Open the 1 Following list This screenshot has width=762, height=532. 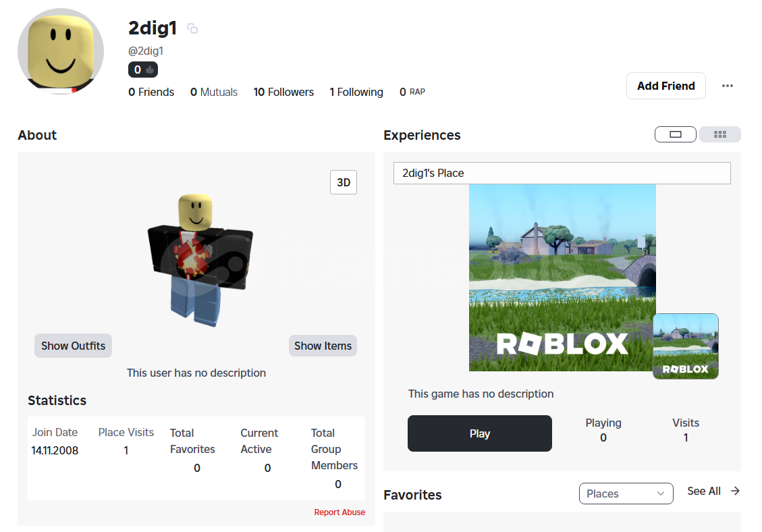click(x=356, y=92)
